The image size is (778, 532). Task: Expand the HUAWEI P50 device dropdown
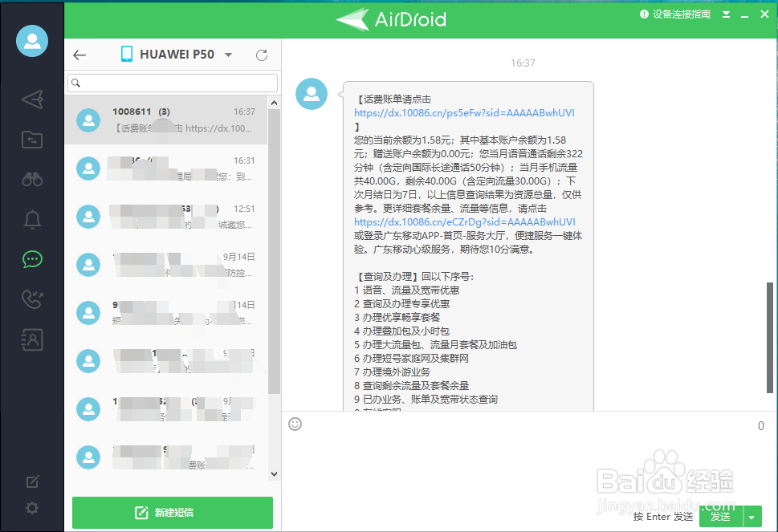point(228,55)
